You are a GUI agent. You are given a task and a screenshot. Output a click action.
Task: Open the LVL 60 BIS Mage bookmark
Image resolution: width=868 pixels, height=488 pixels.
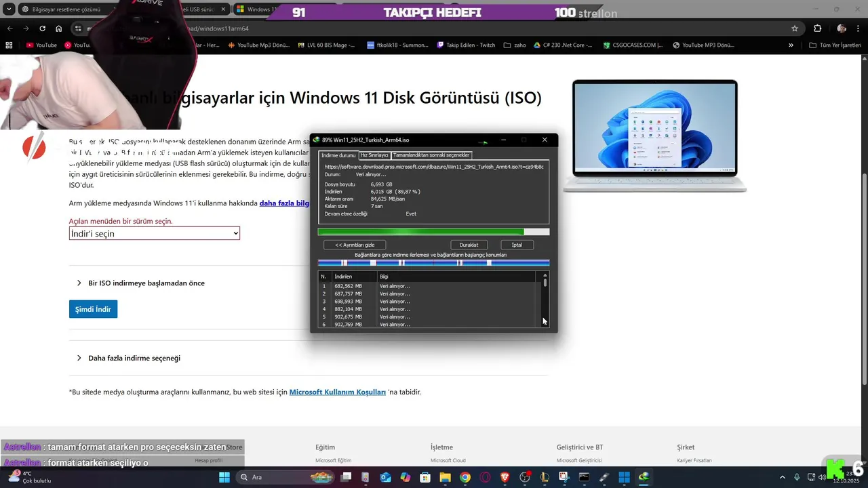pyautogui.click(x=327, y=45)
